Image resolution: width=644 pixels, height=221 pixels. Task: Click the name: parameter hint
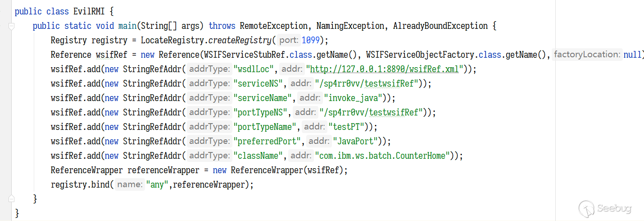click(129, 184)
